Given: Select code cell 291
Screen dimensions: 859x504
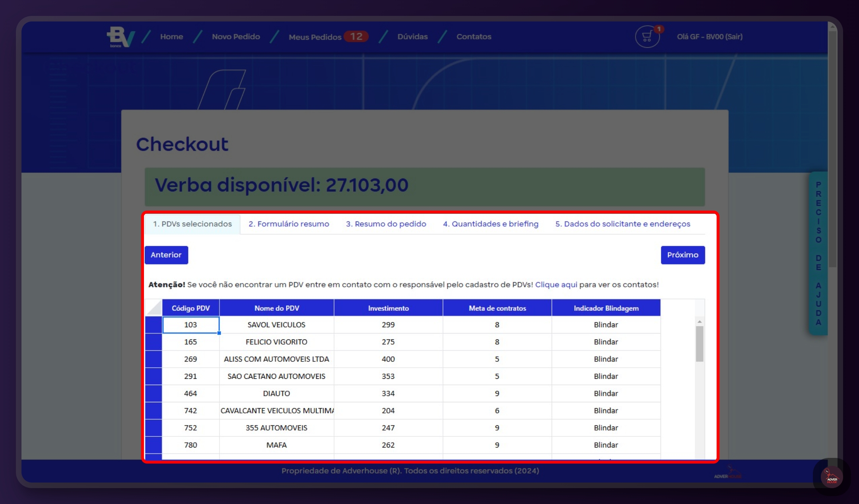Looking at the screenshot, I should click(190, 376).
